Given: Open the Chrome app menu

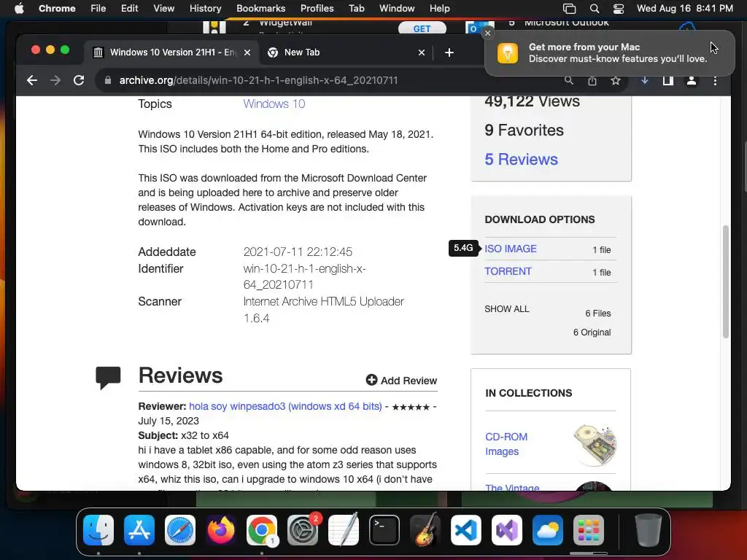Looking at the screenshot, I should click(x=57, y=8).
